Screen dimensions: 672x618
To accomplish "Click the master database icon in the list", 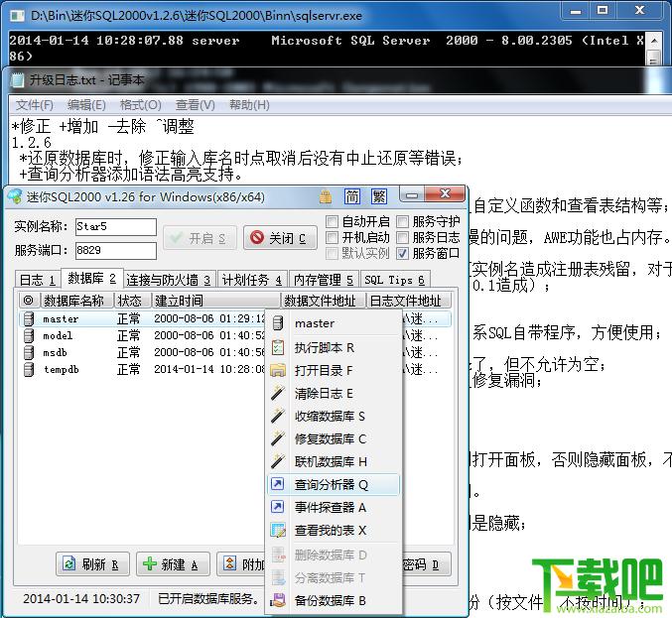I will pyautogui.click(x=29, y=319).
